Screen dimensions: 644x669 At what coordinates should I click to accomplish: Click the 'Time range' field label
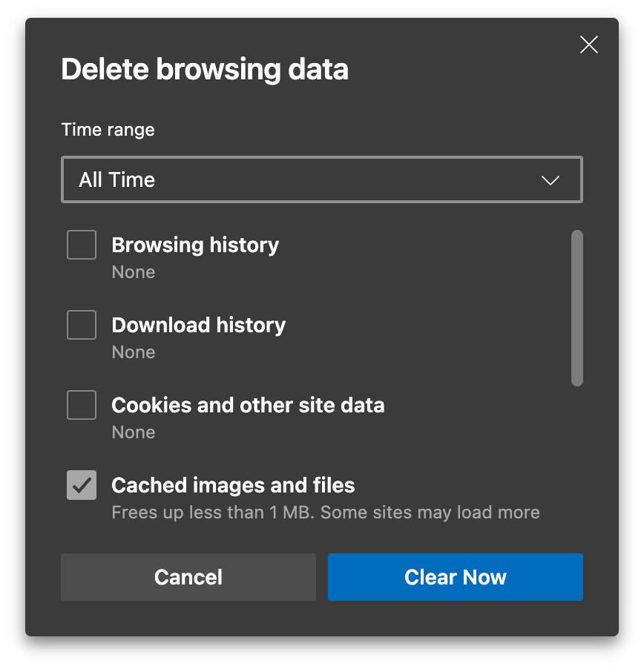coord(108,130)
